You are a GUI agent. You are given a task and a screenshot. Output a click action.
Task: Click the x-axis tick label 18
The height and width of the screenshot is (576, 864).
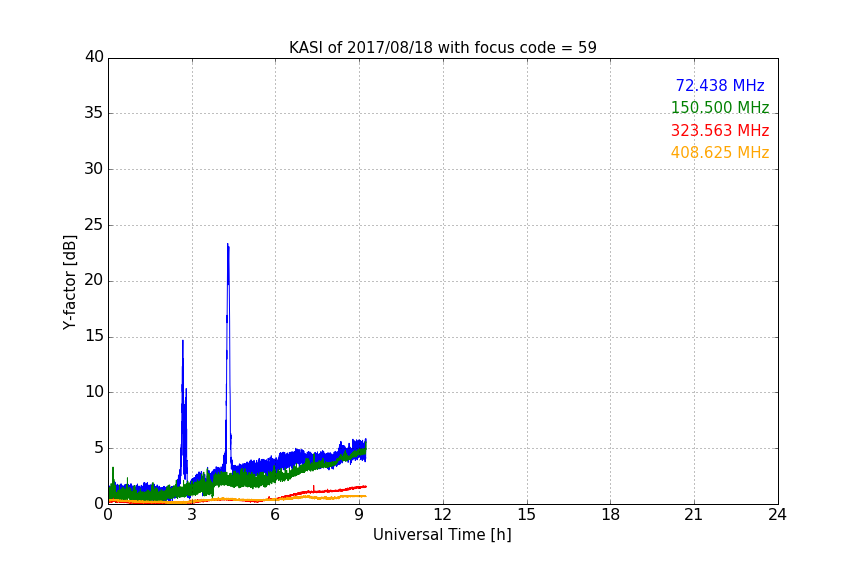tap(610, 515)
